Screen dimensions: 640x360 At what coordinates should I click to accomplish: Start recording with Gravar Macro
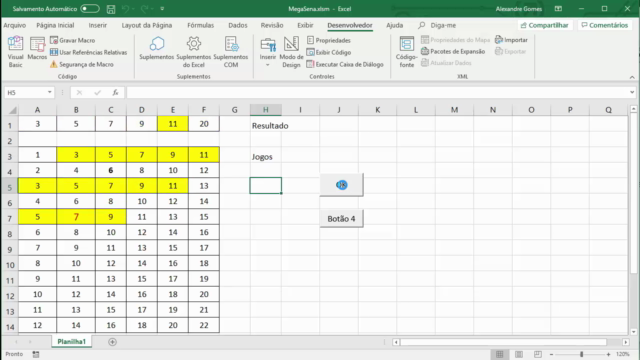pyautogui.click(x=73, y=40)
